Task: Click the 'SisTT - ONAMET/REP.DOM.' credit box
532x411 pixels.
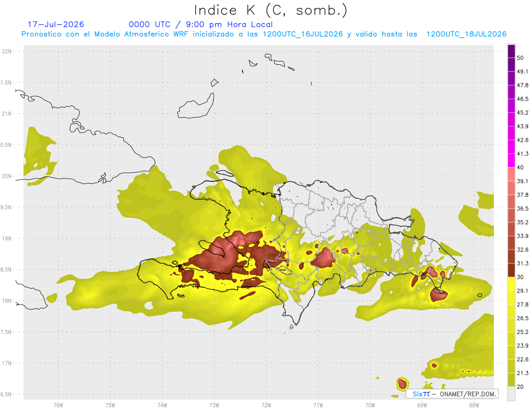Action: pyautogui.click(x=452, y=394)
